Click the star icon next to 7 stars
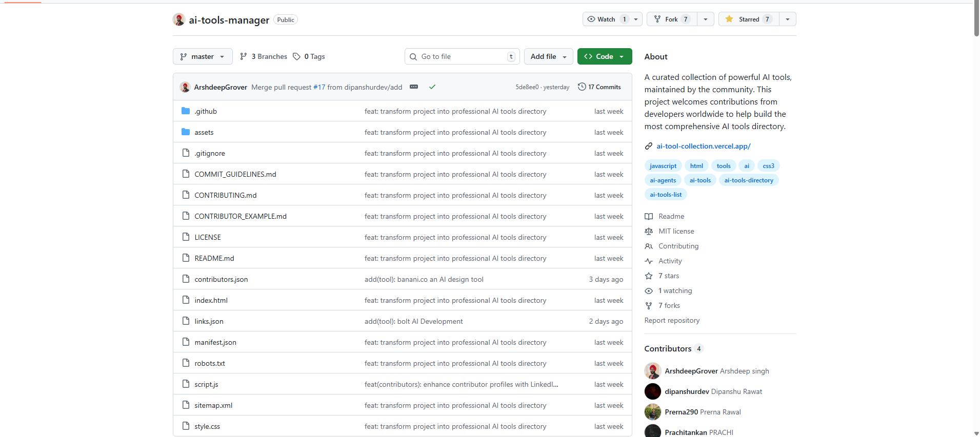The width and height of the screenshot is (980, 437). coord(649,276)
